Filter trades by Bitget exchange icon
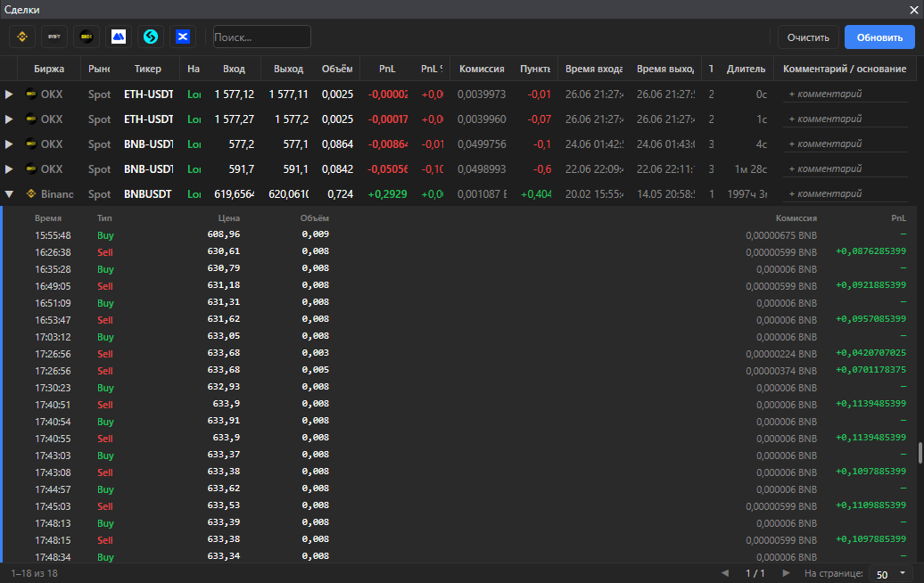The image size is (924, 583). click(150, 37)
